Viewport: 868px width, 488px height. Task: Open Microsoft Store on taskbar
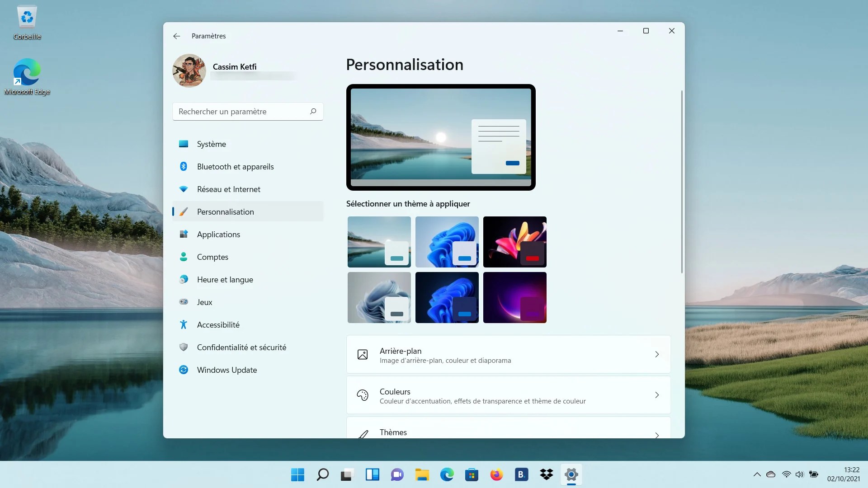coord(472,475)
